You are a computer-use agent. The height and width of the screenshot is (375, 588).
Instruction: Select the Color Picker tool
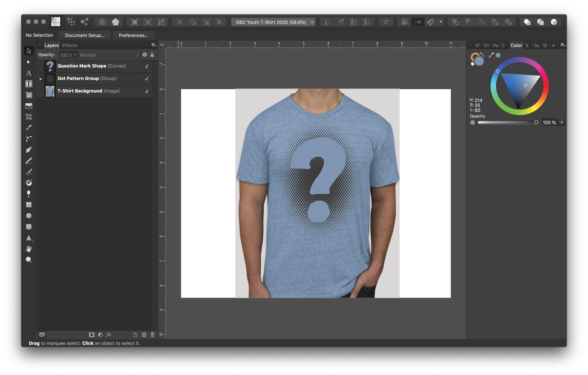coord(29,128)
